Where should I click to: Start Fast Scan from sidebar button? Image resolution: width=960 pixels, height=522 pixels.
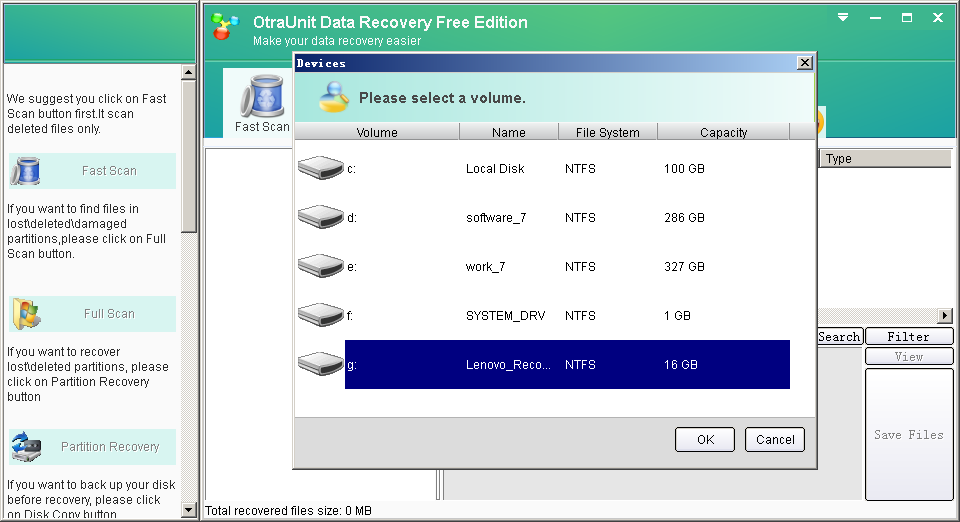tap(92, 171)
